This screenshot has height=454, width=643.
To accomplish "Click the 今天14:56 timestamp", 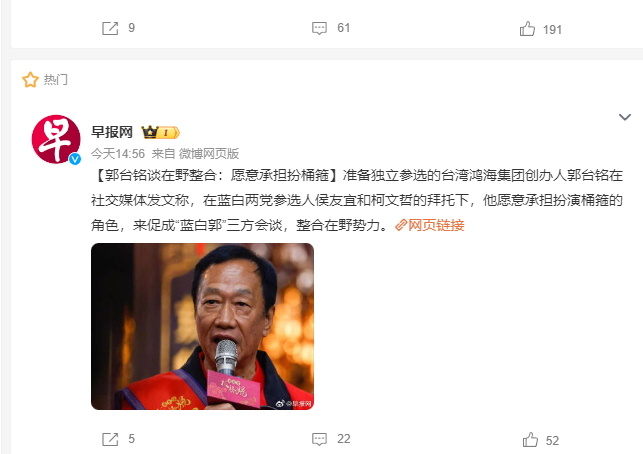I will point(118,154).
